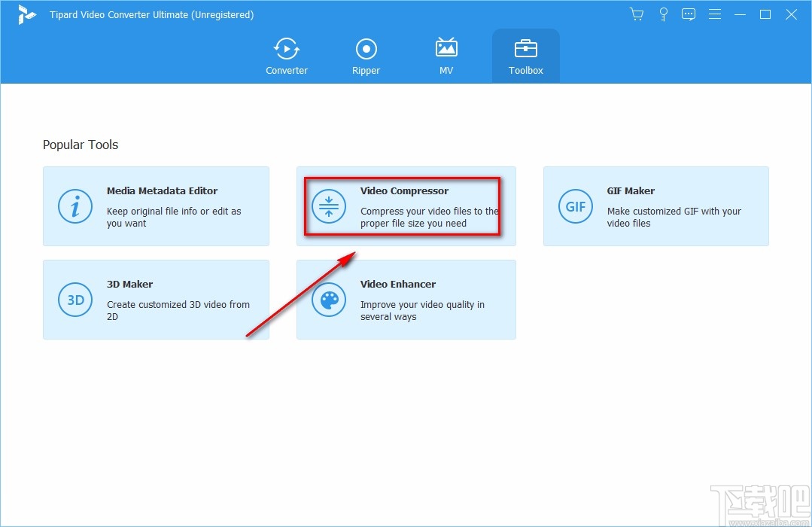
Task: Click the 3D Maker round icon
Action: point(75,300)
